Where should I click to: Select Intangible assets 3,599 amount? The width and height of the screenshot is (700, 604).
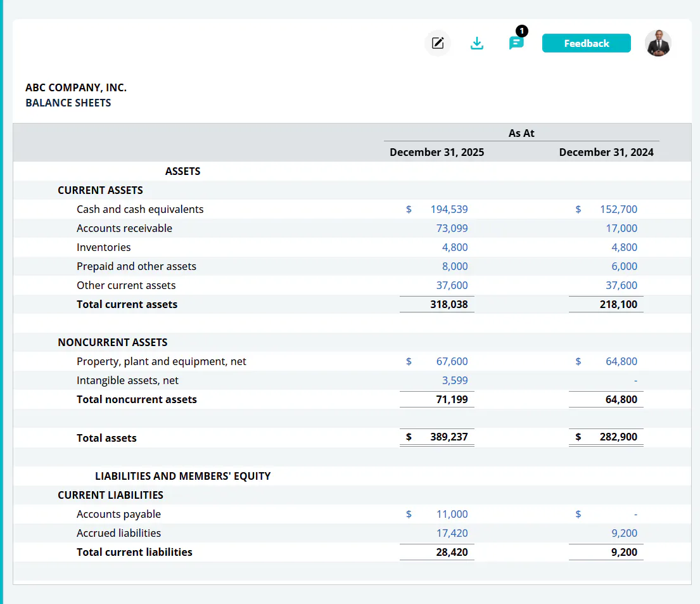455,381
